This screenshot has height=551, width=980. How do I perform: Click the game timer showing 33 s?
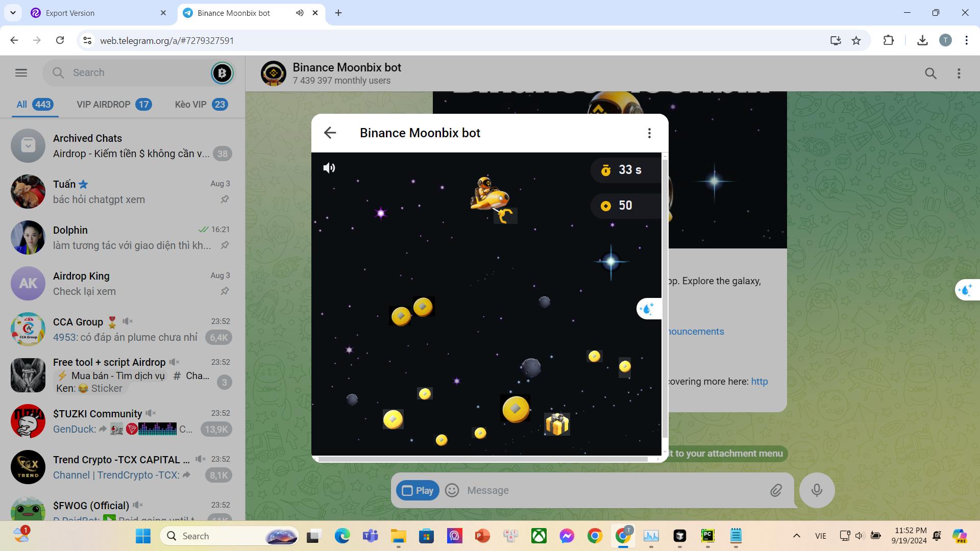(626, 170)
